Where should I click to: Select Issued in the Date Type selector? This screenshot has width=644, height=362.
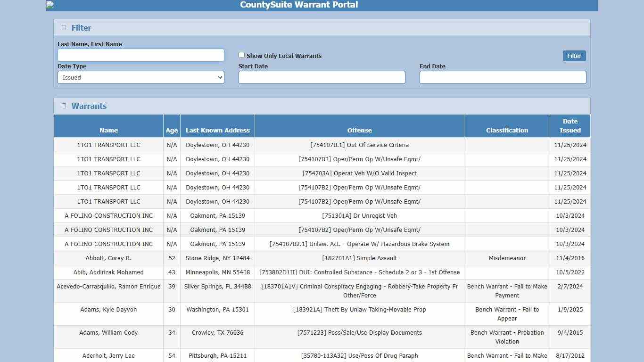coord(140,77)
